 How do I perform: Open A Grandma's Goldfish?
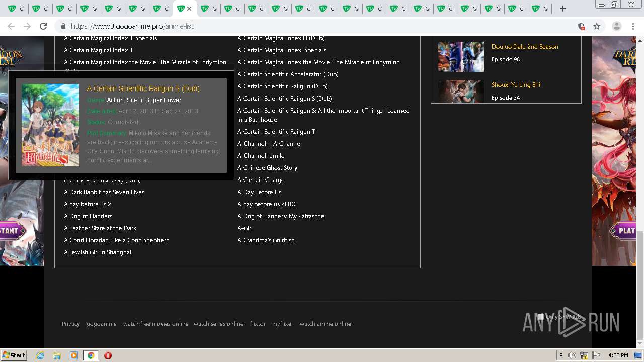[x=266, y=240]
